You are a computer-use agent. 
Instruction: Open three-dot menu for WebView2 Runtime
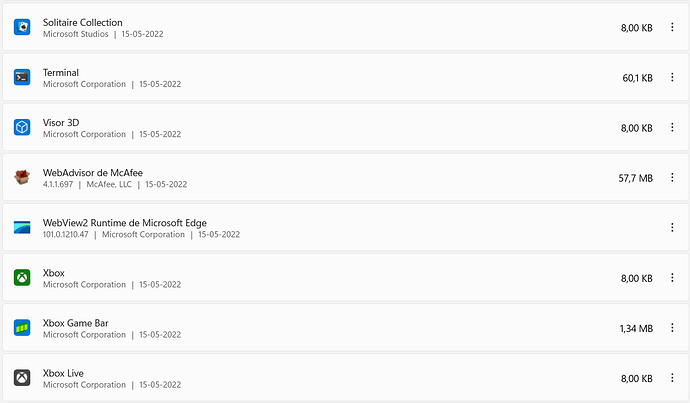pyautogui.click(x=672, y=227)
